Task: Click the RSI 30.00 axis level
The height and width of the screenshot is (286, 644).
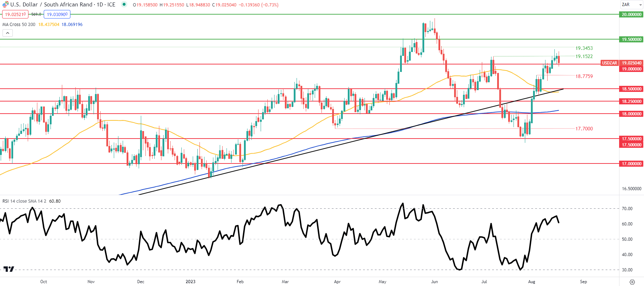Action: click(627, 270)
